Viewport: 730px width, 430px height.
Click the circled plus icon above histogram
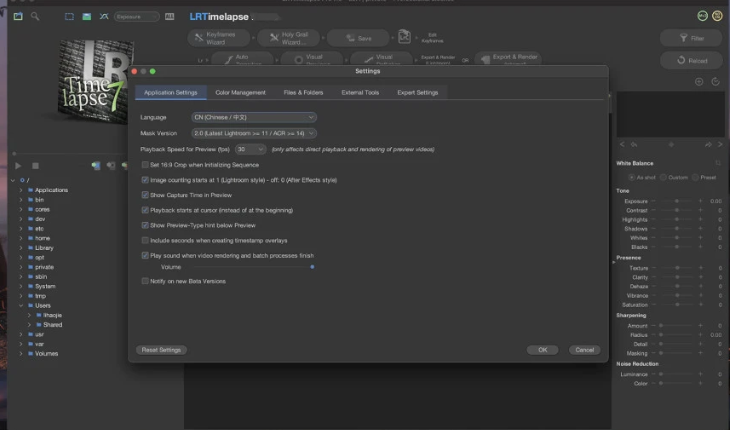coord(699,82)
